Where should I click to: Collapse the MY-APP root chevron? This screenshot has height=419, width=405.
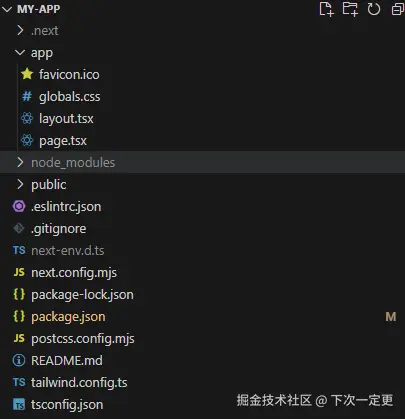click(7, 9)
